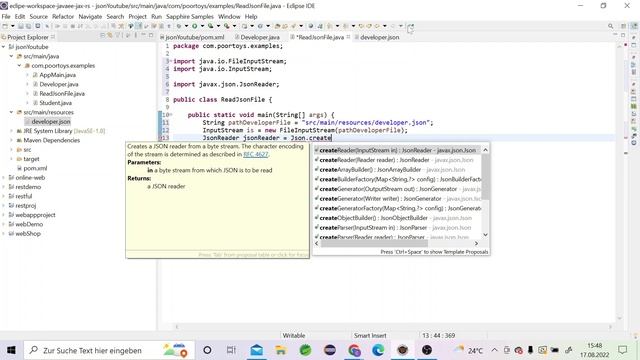Image resolution: width=640 pixels, height=360 pixels.
Task: Select Student.java in the project tree
Action: pos(56,103)
